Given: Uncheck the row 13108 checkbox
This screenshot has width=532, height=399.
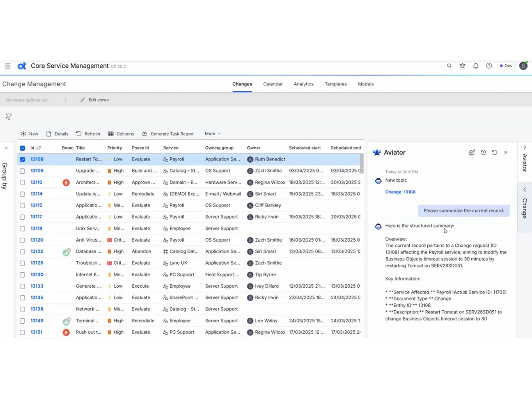Looking at the screenshot, I should coord(23,160).
